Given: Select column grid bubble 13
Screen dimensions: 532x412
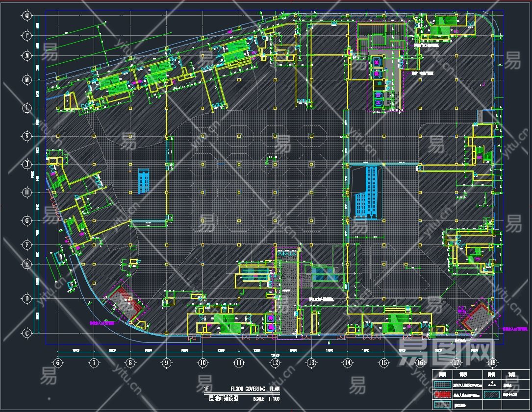Looking at the screenshot, I should click(x=311, y=363).
